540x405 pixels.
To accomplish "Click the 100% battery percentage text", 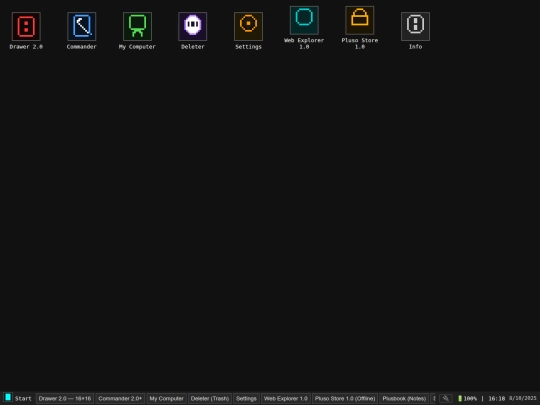I will (x=470, y=398).
